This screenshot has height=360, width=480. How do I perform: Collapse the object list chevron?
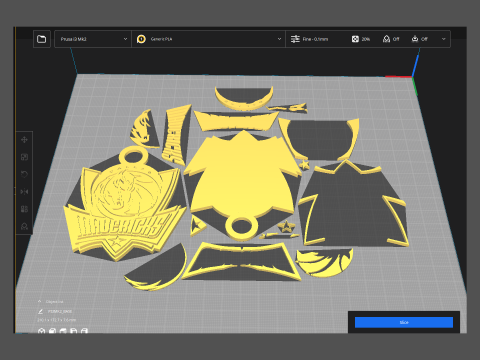pyautogui.click(x=39, y=301)
